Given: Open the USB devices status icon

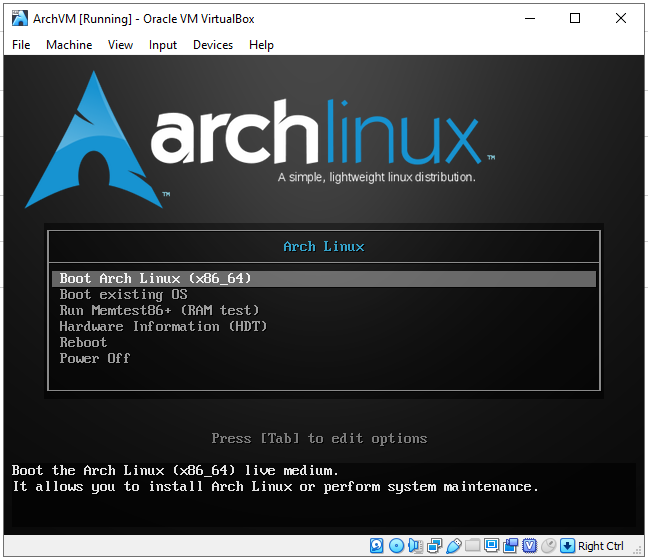Looking at the screenshot, I should click(x=454, y=546).
